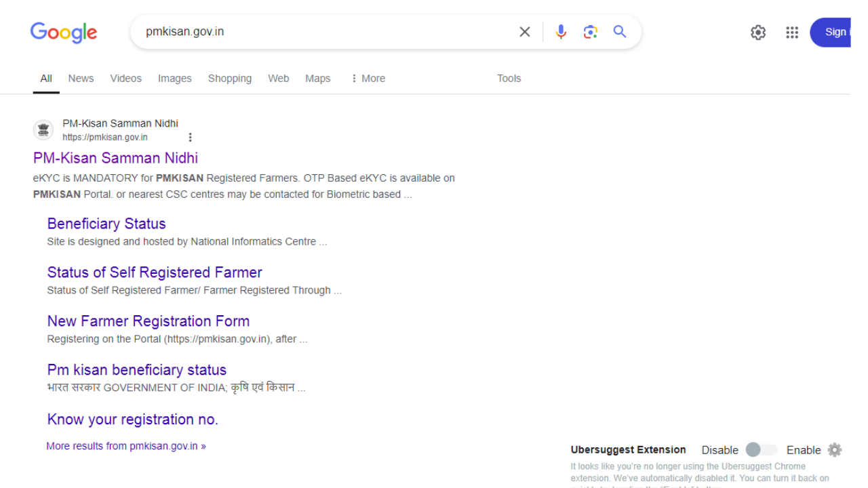This screenshot has width=868, height=488.
Task: Focus the search field containing pmkisan.gov.in
Action: [x=325, y=32]
